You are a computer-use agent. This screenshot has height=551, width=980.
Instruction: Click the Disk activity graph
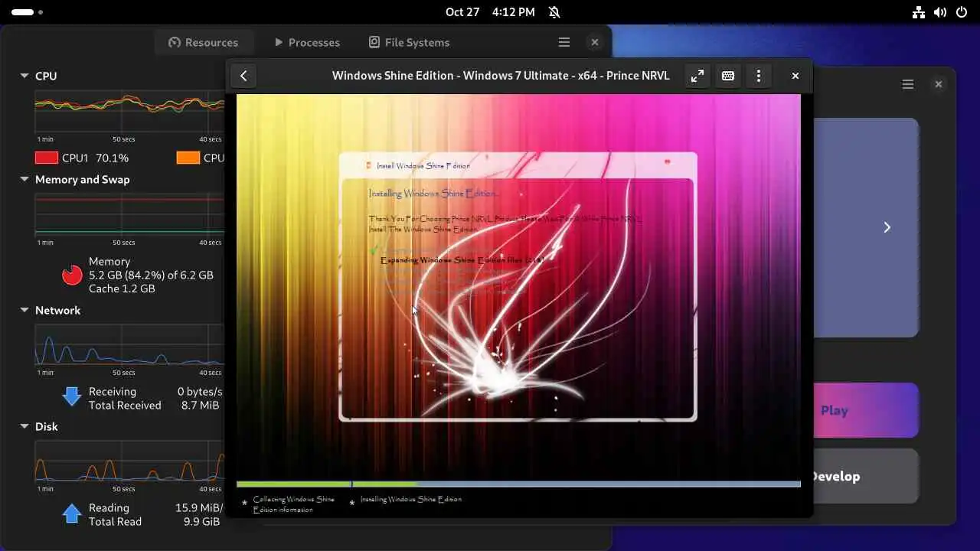[x=129, y=462]
